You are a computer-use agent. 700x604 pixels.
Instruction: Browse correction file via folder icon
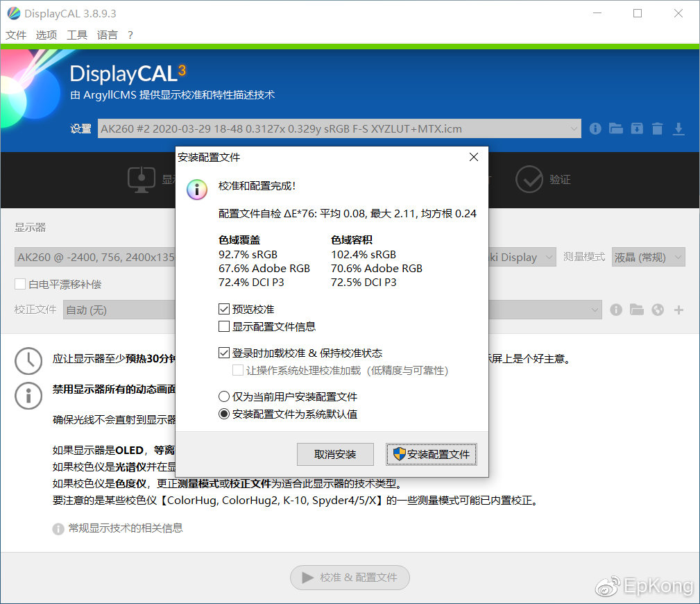(637, 310)
